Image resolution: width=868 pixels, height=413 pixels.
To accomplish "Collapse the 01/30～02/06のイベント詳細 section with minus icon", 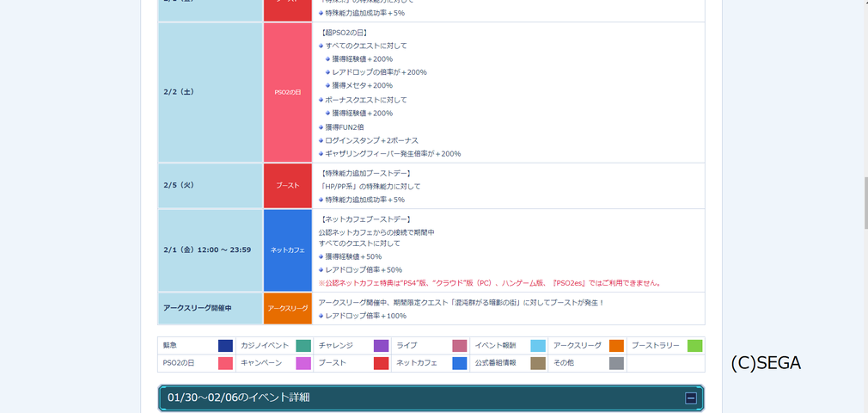I will (690, 398).
